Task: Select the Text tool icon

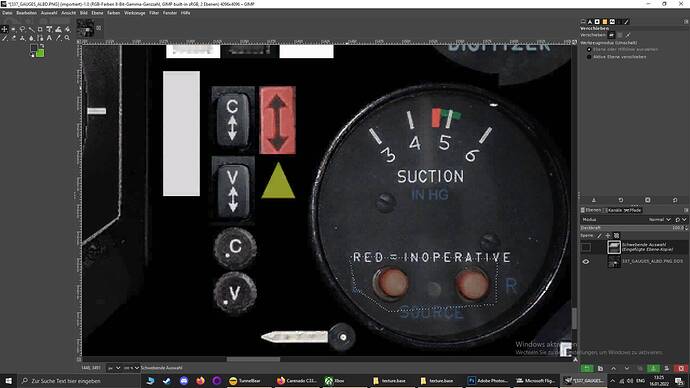Action: pyautogui.click(x=49, y=38)
